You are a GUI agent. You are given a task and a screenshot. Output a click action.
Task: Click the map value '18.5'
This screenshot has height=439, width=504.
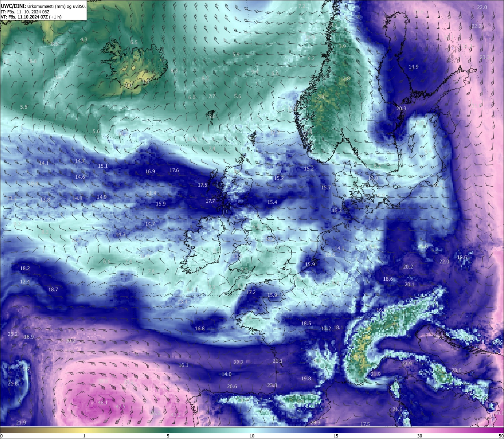coord(306,323)
